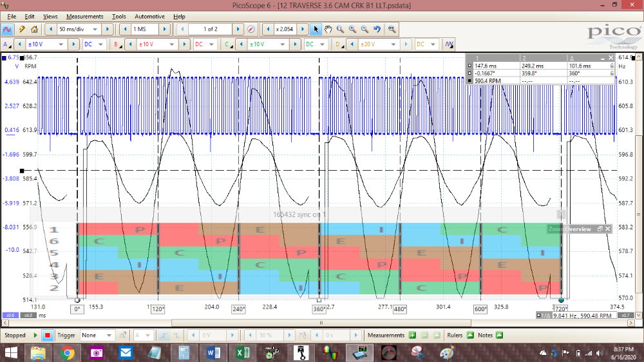The width and height of the screenshot is (644, 362).
Task: Open Channel C ±10 V range dropdown
Action: 283,44
